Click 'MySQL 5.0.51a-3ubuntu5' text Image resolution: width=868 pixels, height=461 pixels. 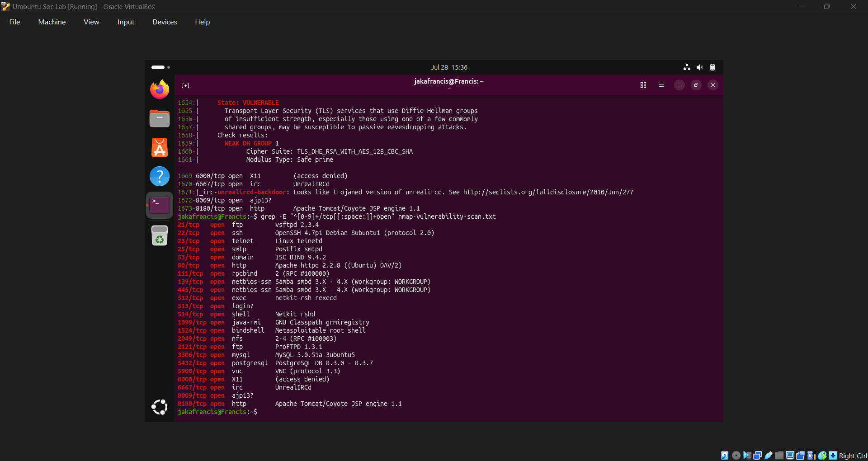315,355
